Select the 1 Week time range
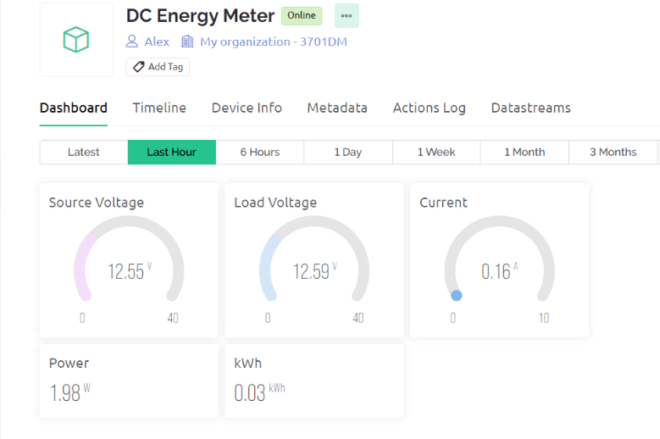The height and width of the screenshot is (439, 660). (436, 152)
